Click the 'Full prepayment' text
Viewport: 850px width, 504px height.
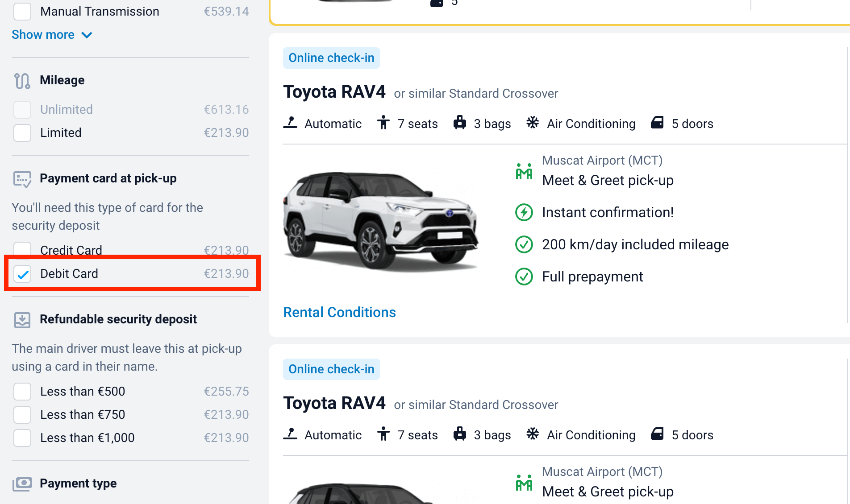pyautogui.click(x=592, y=277)
